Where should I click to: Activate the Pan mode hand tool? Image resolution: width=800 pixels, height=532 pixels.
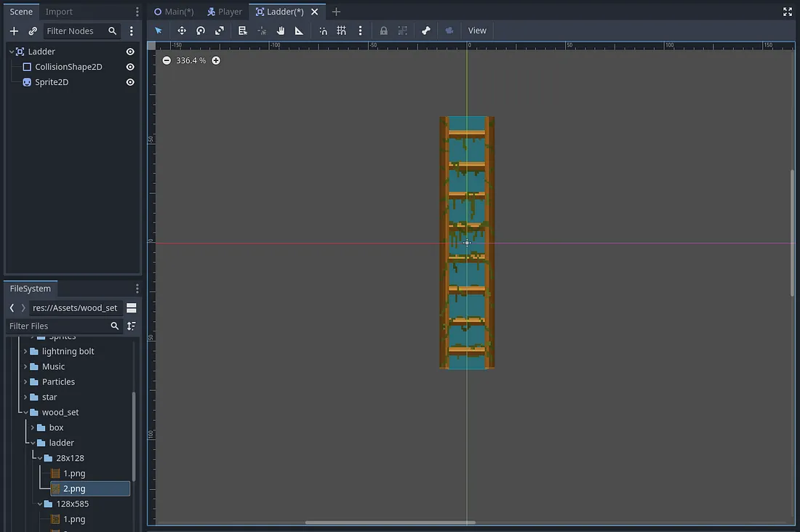(281, 31)
